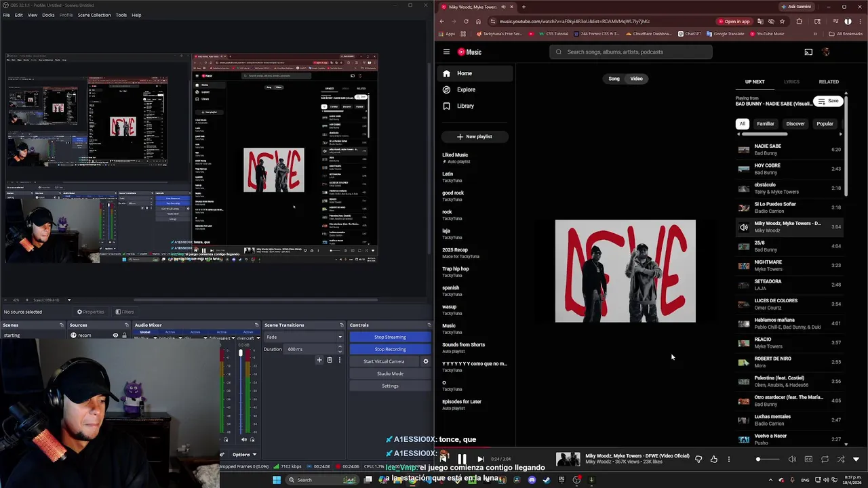Open the YouTube Music account avatar
868x488 pixels.
coord(825,52)
